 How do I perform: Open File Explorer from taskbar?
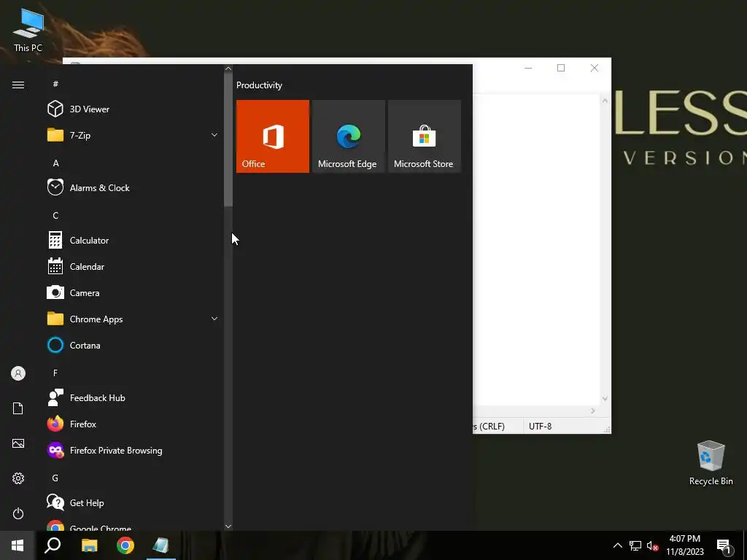[x=89, y=545]
